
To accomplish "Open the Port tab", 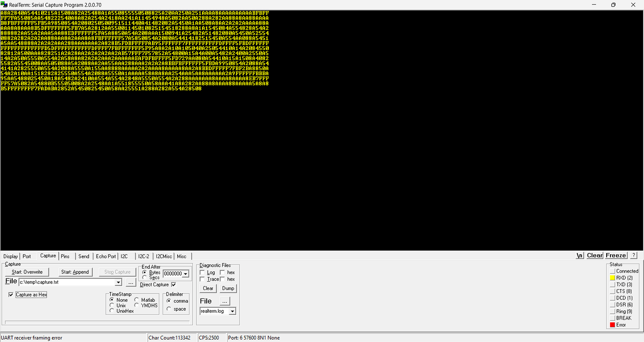I will pos(27,256).
